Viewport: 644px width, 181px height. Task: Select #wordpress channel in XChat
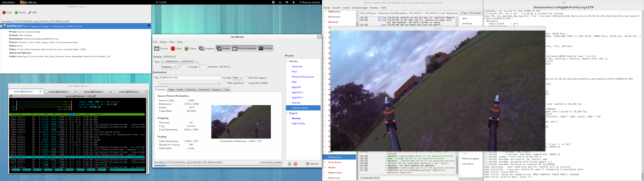coord(335,163)
